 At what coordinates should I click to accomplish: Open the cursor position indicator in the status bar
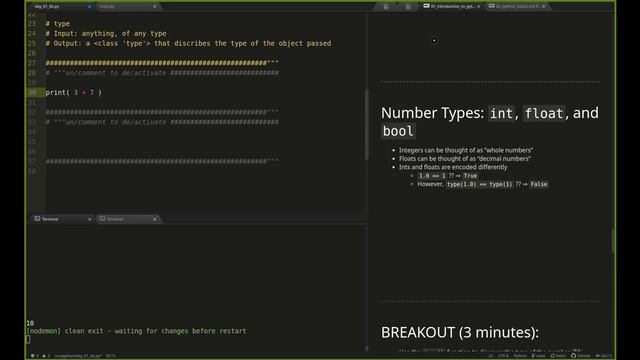click(x=110, y=356)
